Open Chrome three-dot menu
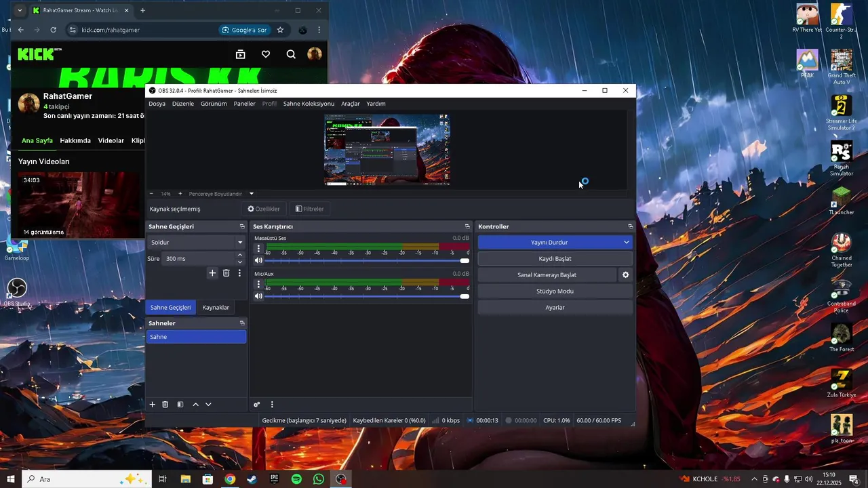The width and height of the screenshot is (868, 488). coord(319,30)
